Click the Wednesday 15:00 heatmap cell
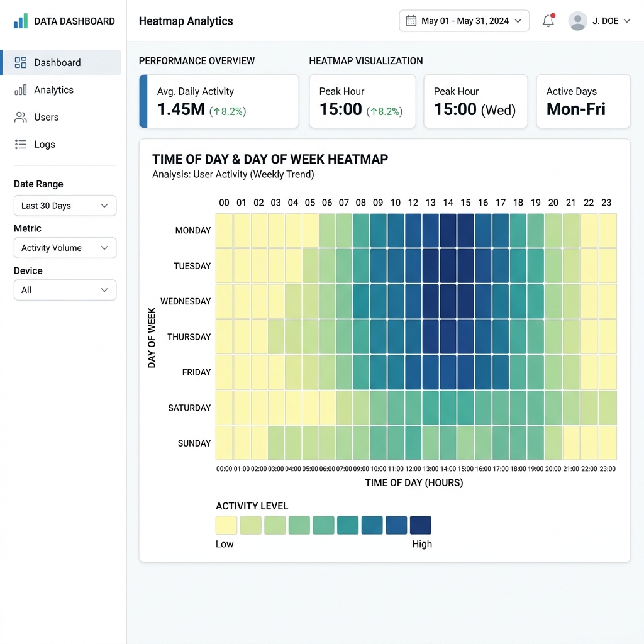This screenshot has width=644, height=644. (x=466, y=301)
